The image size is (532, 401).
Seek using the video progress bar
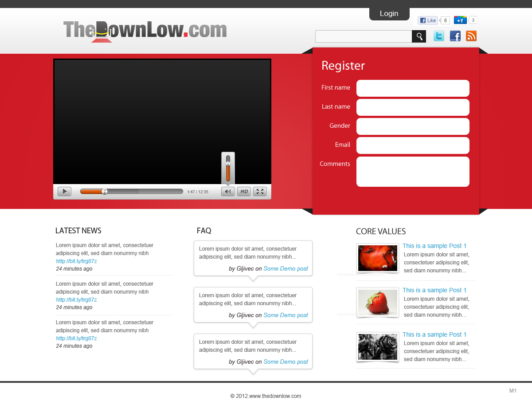[x=131, y=191]
